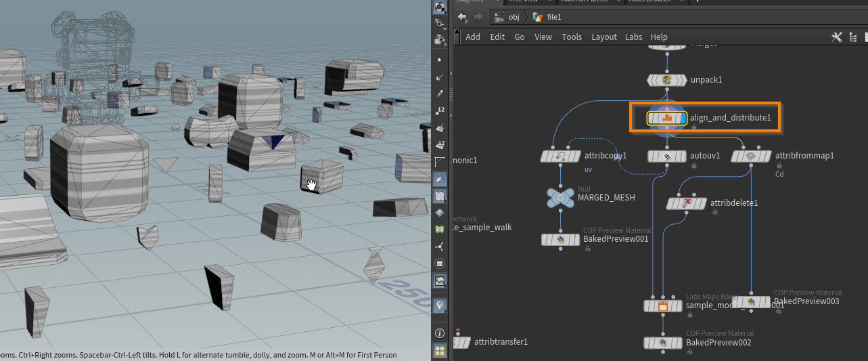This screenshot has height=361, width=868.
Task: Select the attribfrommap1 node
Action: (752, 156)
